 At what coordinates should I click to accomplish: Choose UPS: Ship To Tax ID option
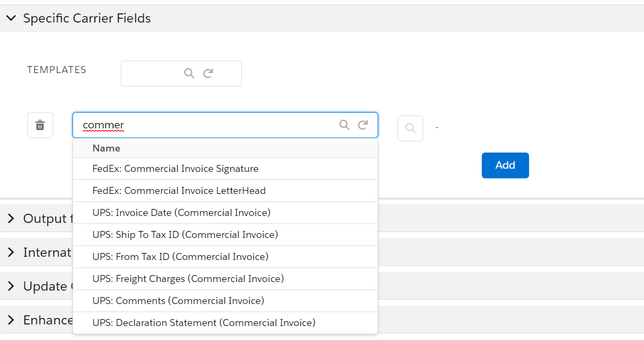(x=225, y=235)
